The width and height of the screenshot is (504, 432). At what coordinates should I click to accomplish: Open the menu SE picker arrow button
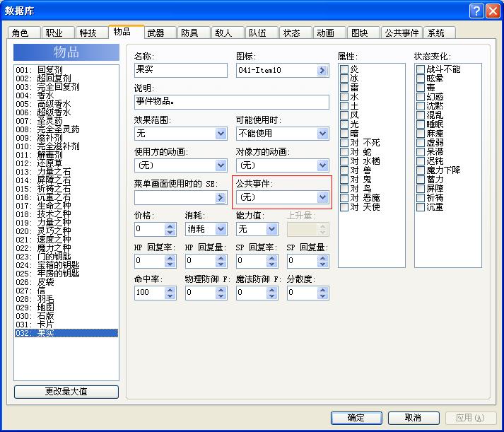tap(220, 197)
